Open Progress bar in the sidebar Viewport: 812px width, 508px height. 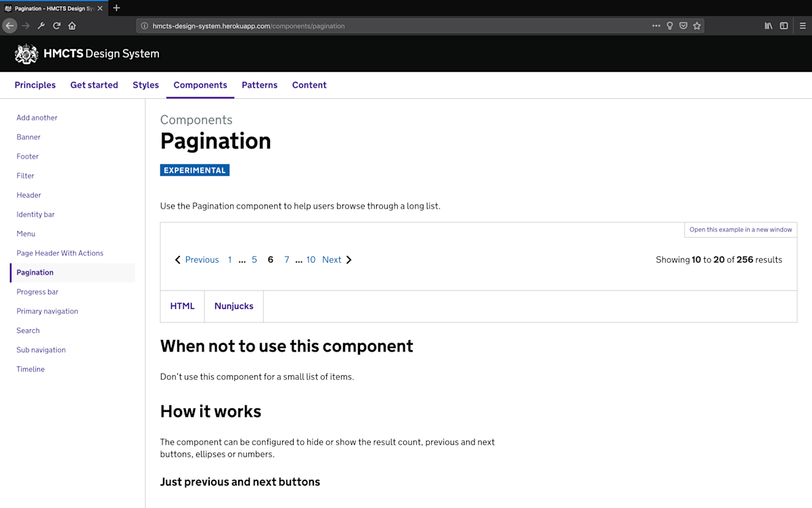pyautogui.click(x=38, y=292)
